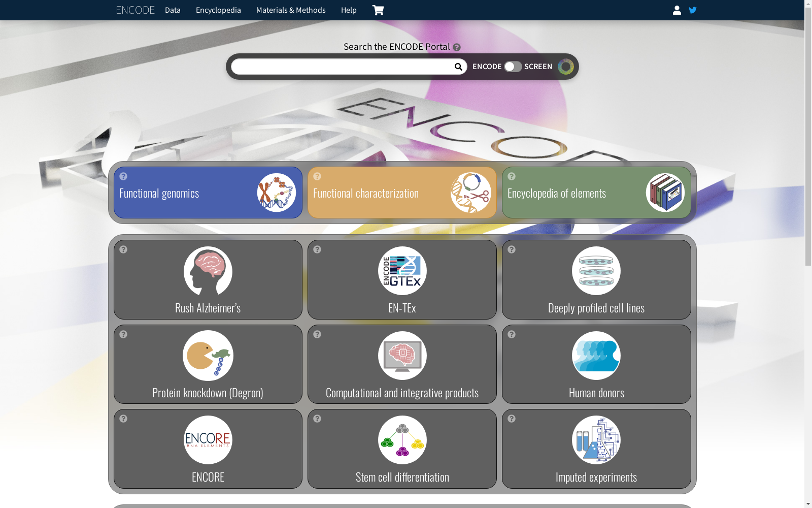The width and height of the screenshot is (812, 508).
Task: Click the help icon on Human donors card
Action: pos(512,334)
